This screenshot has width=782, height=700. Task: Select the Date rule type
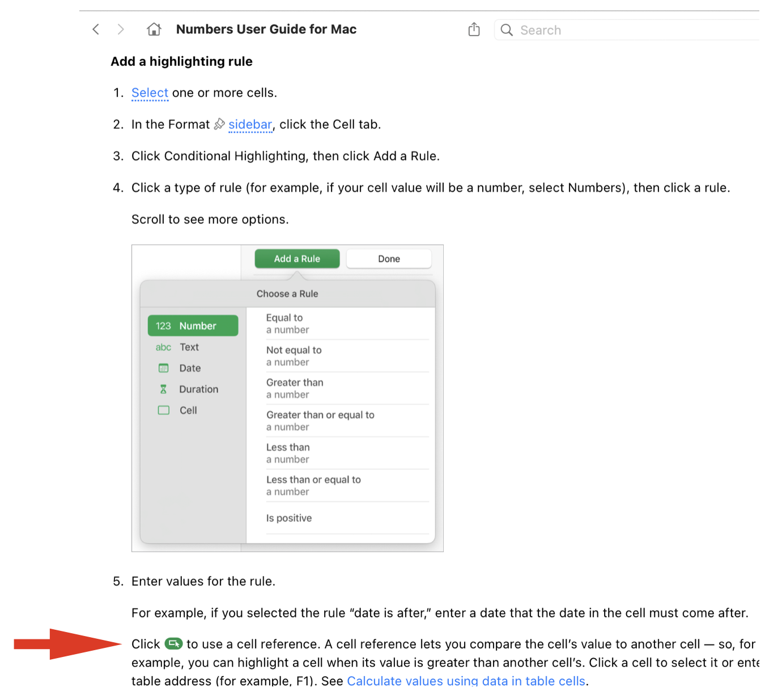click(x=193, y=368)
